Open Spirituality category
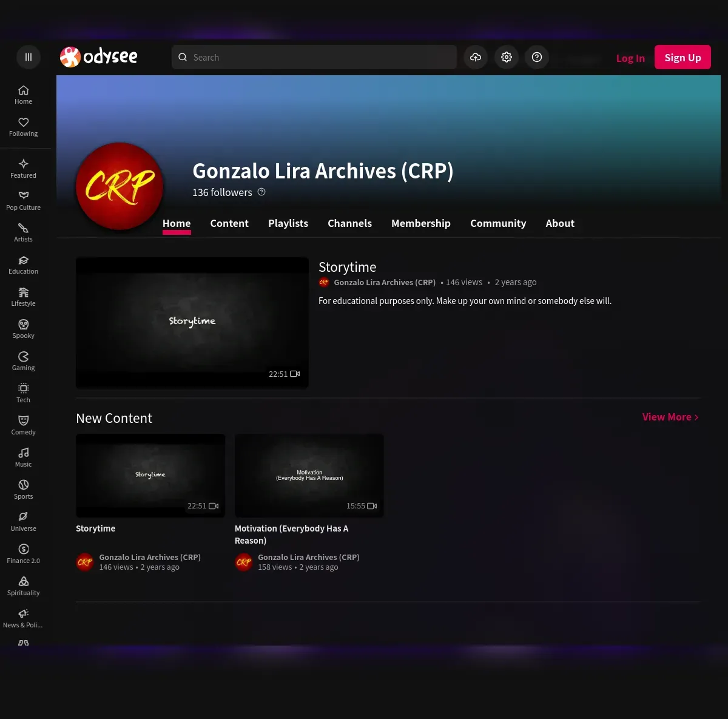728x719 pixels. click(24, 586)
